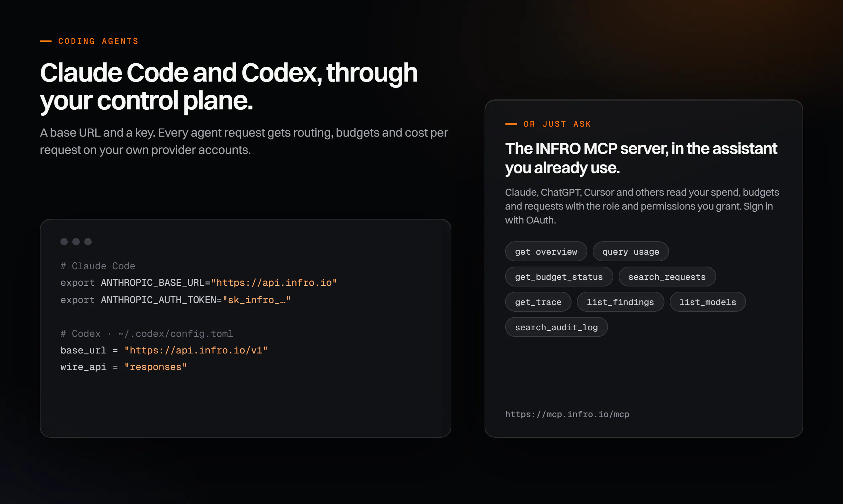Click the get_budget_status chip
This screenshot has height=504, width=843.
(559, 277)
